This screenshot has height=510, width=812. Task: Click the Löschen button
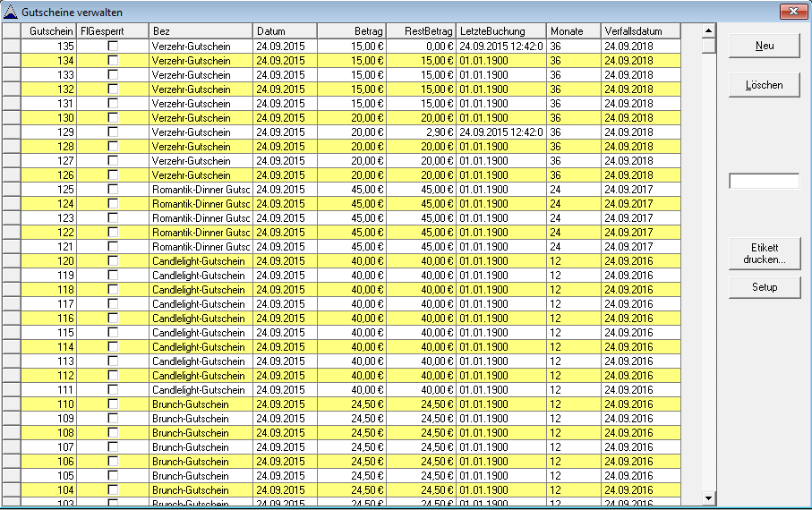pos(765,85)
